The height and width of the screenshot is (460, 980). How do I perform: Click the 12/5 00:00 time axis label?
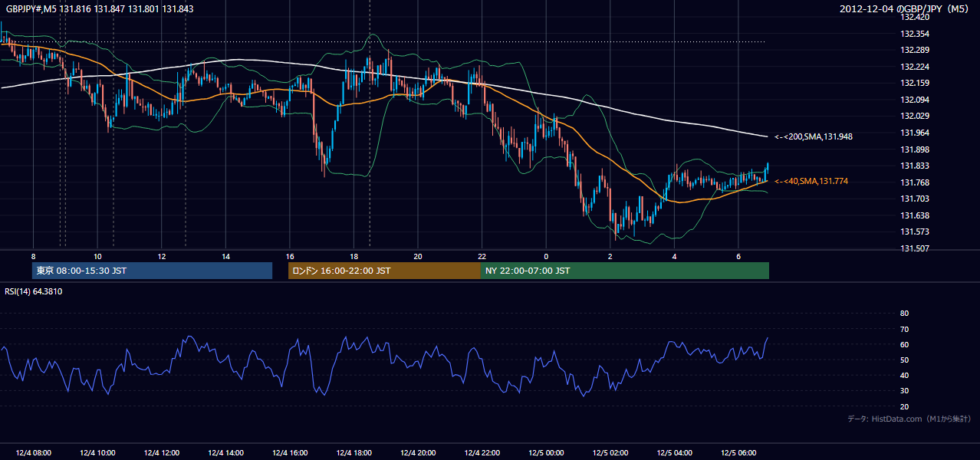point(546,453)
